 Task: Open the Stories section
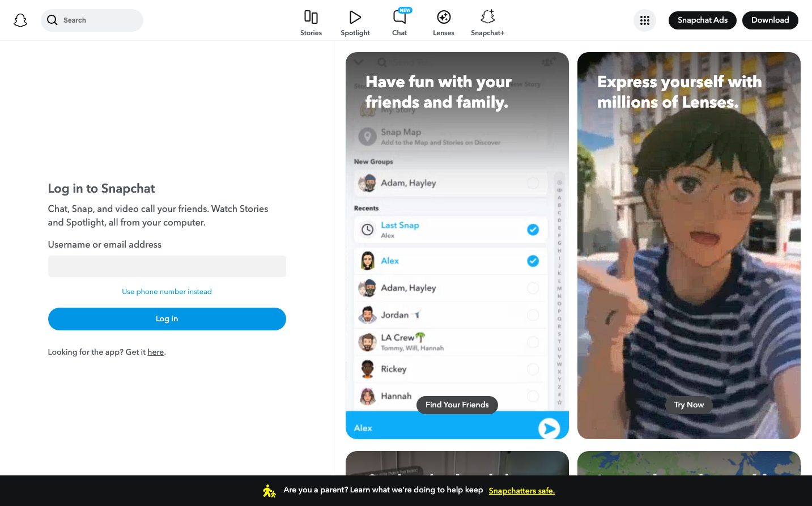tap(311, 23)
